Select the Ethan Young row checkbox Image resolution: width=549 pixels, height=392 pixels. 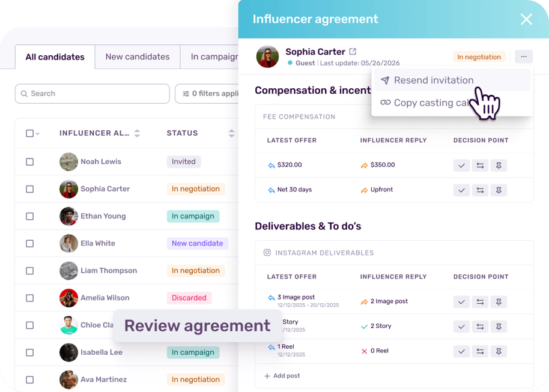pyautogui.click(x=30, y=216)
